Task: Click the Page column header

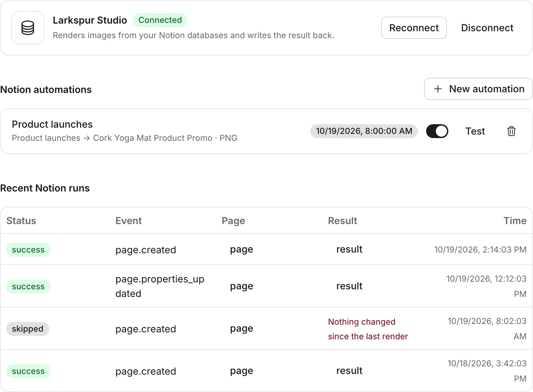Action: tap(233, 221)
